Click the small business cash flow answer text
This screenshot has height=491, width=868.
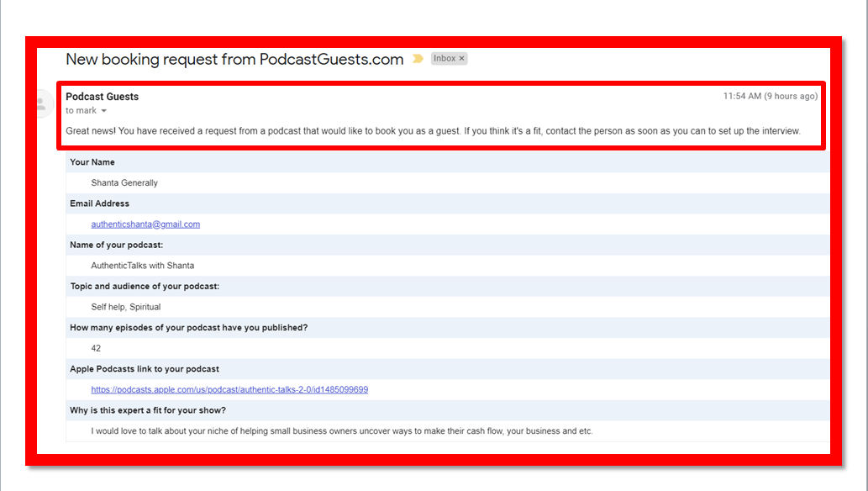pos(342,431)
